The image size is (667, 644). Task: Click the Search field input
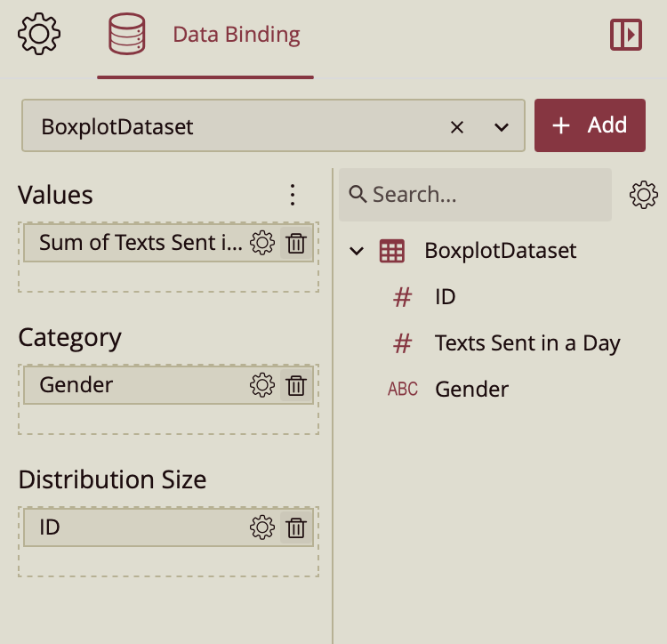[x=485, y=195]
